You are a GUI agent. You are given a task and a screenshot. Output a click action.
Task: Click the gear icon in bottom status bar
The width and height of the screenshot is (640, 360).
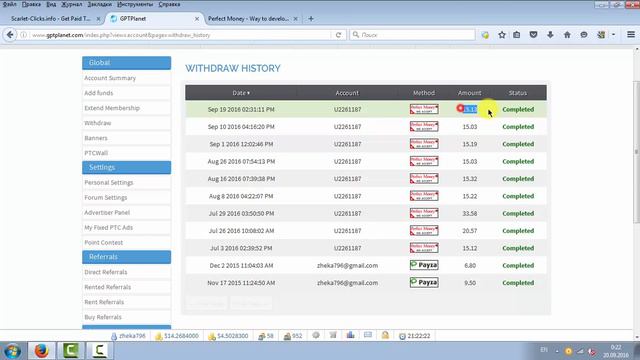coord(316,336)
